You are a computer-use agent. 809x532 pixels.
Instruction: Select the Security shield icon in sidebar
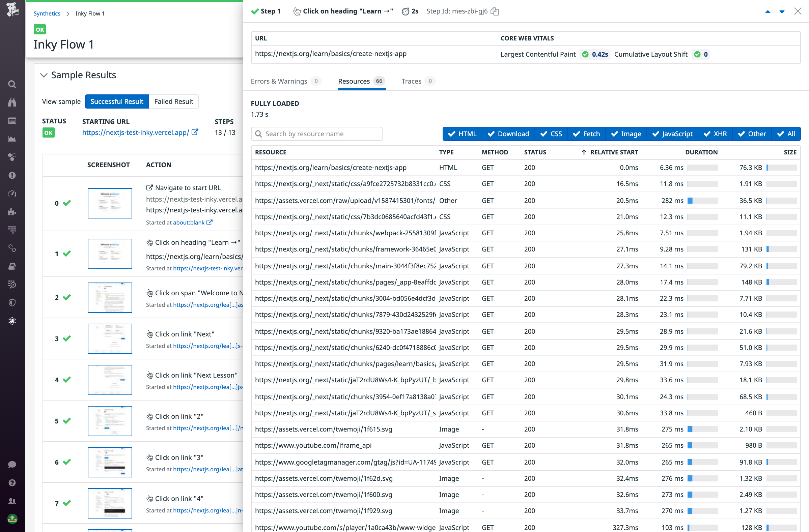tap(12, 303)
